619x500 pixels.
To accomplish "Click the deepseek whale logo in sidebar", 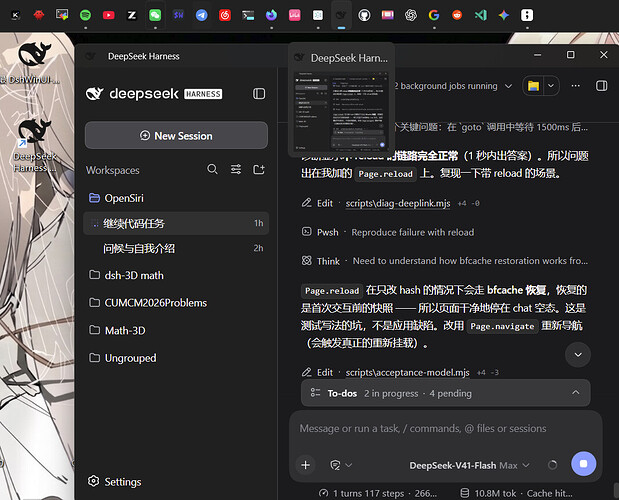I will 95,94.
